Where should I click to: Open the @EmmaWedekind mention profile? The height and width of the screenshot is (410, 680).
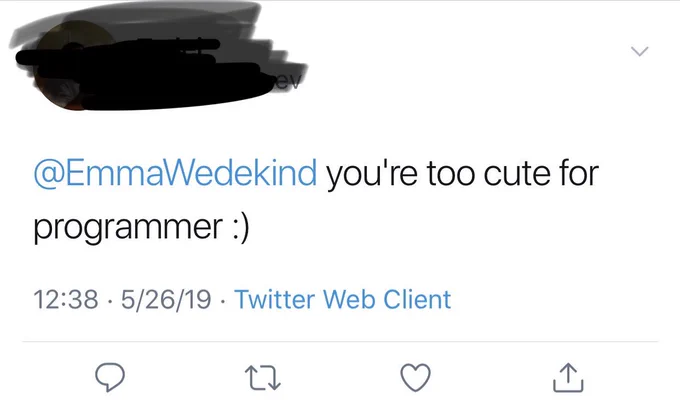click(x=175, y=174)
